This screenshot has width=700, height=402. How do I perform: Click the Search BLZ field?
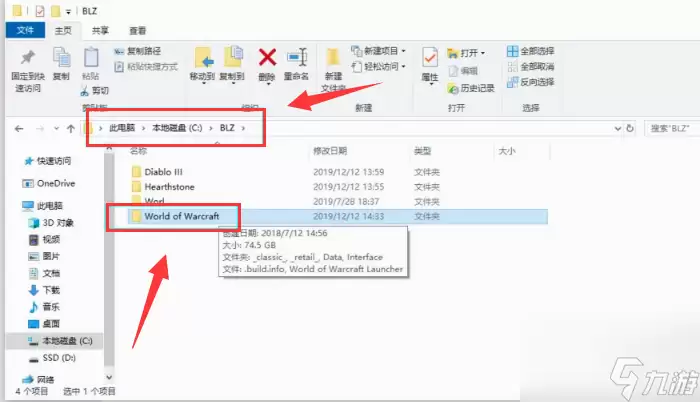pyautogui.click(x=672, y=129)
